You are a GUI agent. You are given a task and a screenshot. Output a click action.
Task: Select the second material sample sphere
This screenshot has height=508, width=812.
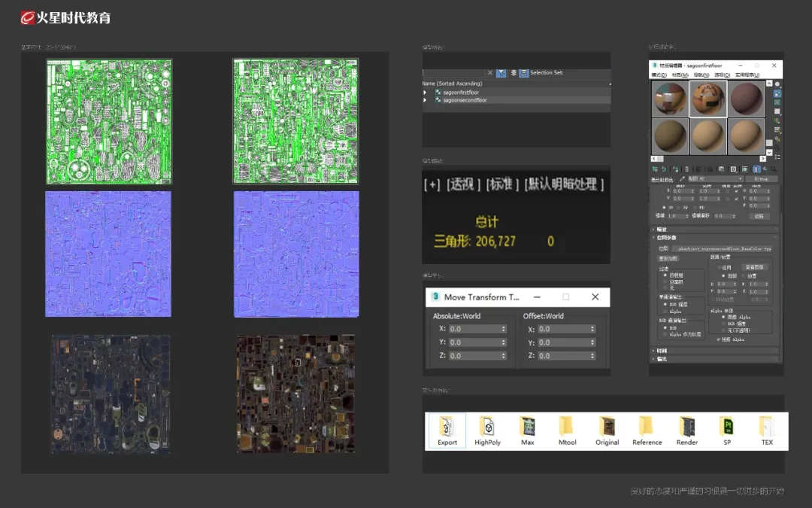click(x=708, y=99)
